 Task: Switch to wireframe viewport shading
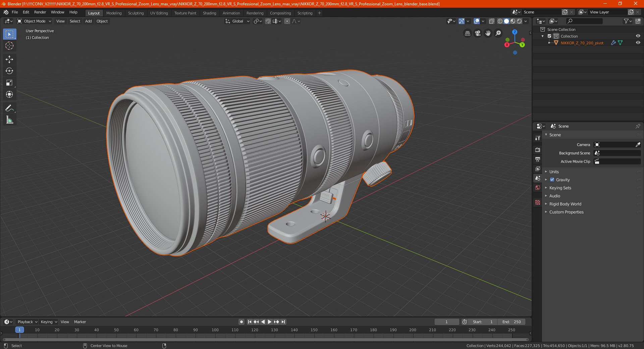tap(500, 21)
